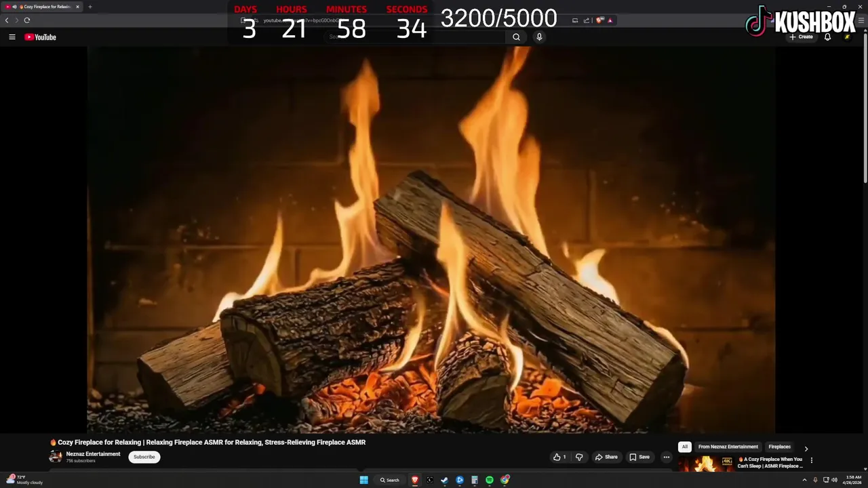Reload the current browser page
Image resolution: width=868 pixels, height=488 pixels.
click(x=27, y=20)
